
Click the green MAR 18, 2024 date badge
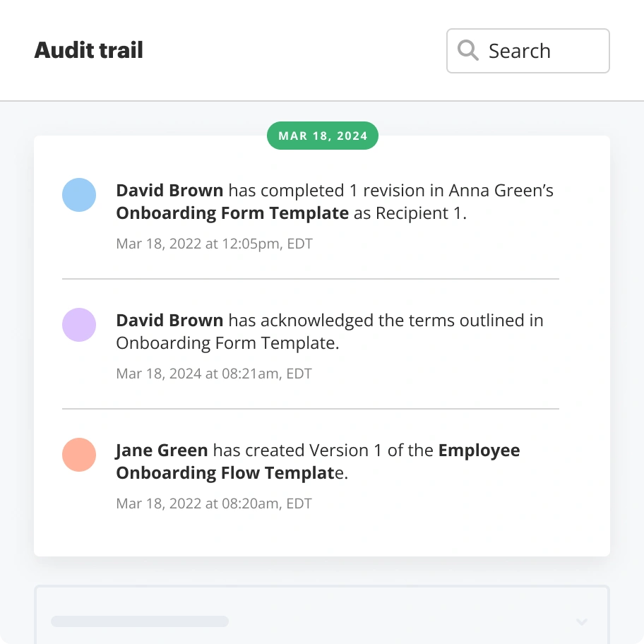tap(322, 135)
